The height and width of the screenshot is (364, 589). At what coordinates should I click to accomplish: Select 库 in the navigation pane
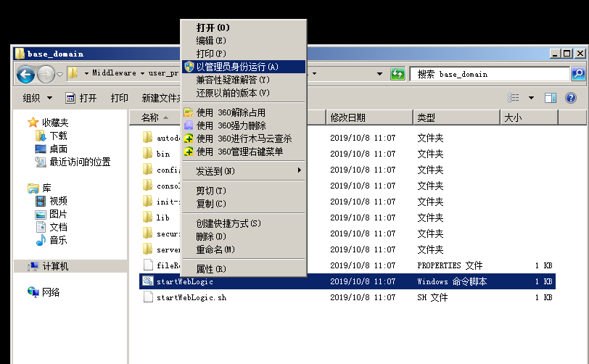(39, 188)
